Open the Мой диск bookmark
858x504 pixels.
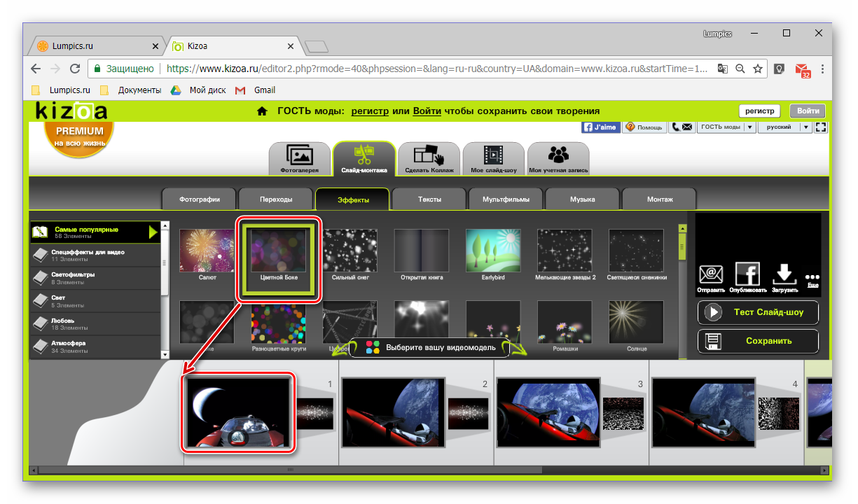(x=200, y=90)
